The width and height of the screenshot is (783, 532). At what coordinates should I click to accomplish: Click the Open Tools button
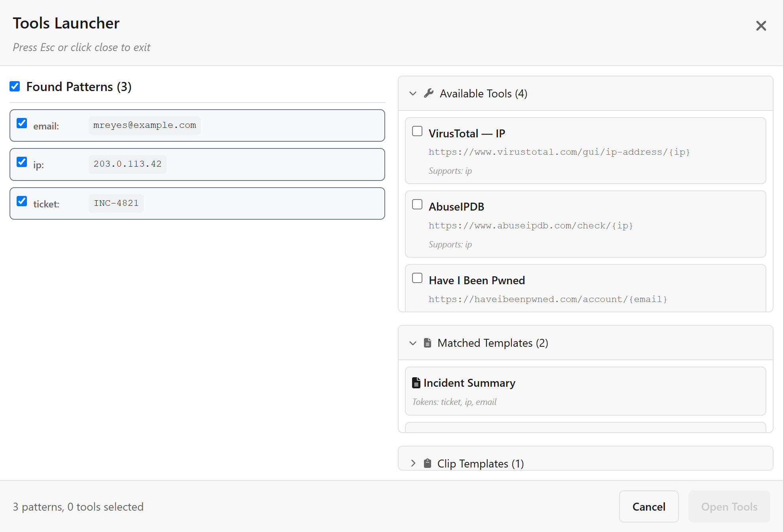(729, 507)
